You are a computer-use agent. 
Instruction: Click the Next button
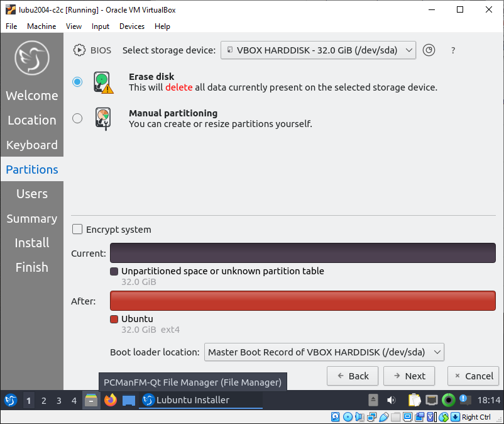pyautogui.click(x=408, y=376)
